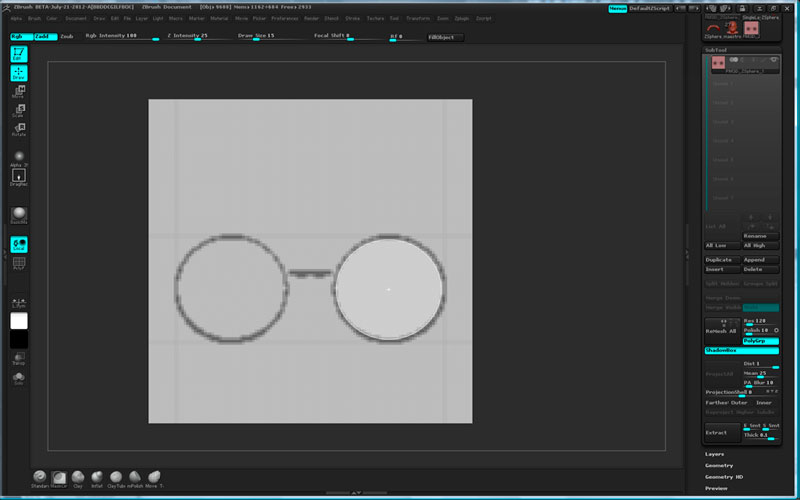Viewport: 800px width, 500px height.
Task: Open the Brush menu
Action: click(x=34, y=18)
